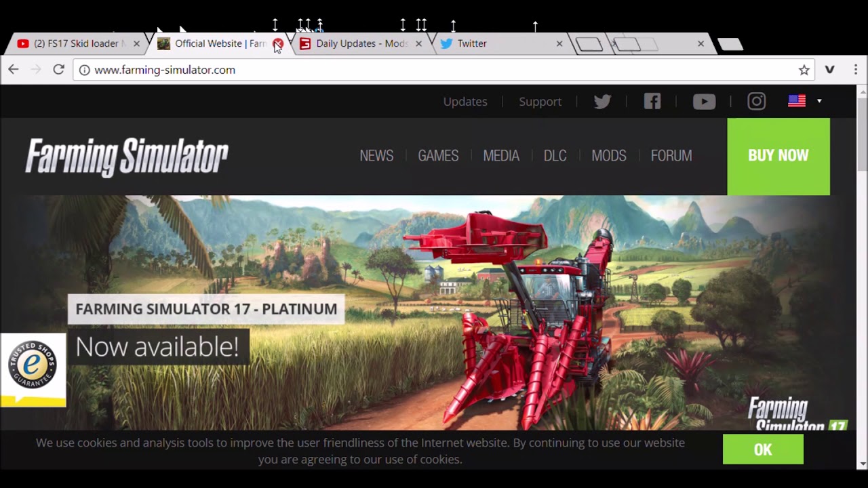Click the page vertical scrollbar thumb
Image resolution: width=868 pixels, height=488 pixels.
point(862,134)
